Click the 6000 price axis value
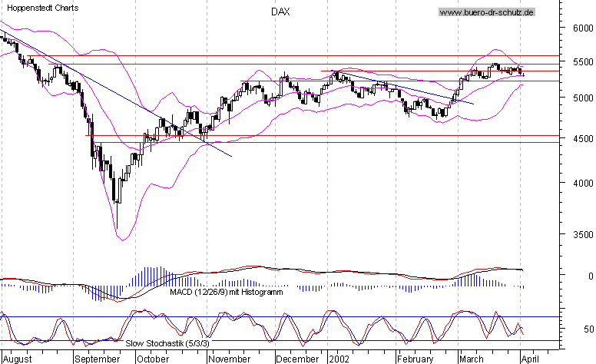The width and height of the screenshot is (596, 364). click(583, 28)
